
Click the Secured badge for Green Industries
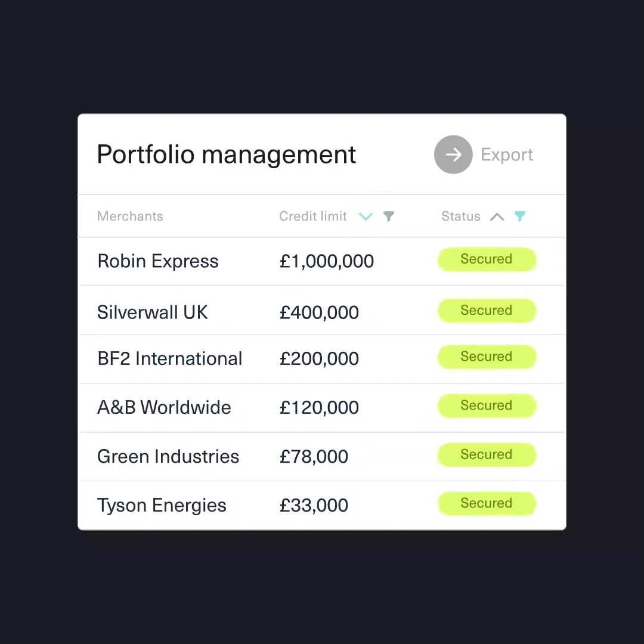486,454
